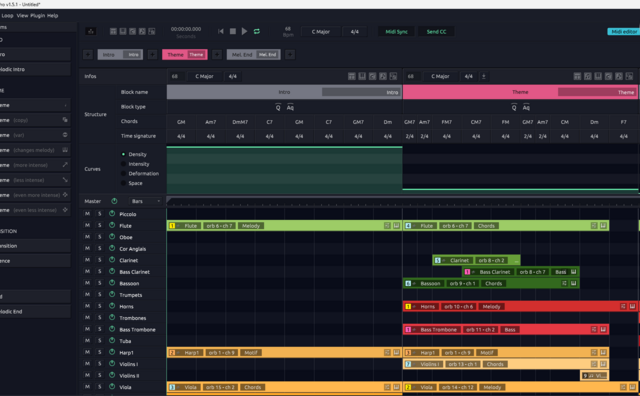
Task: Open the Midi editor button
Action: pyautogui.click(x=624, y=31)
